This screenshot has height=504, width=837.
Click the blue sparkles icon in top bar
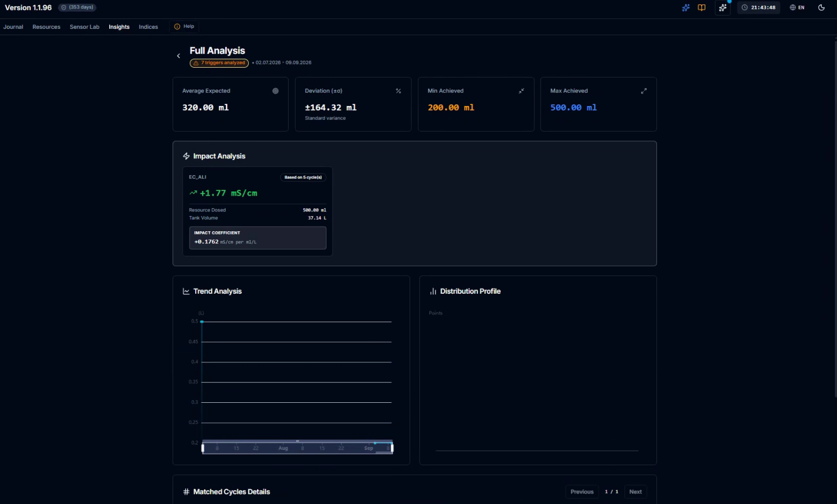(x=685, y=8)
